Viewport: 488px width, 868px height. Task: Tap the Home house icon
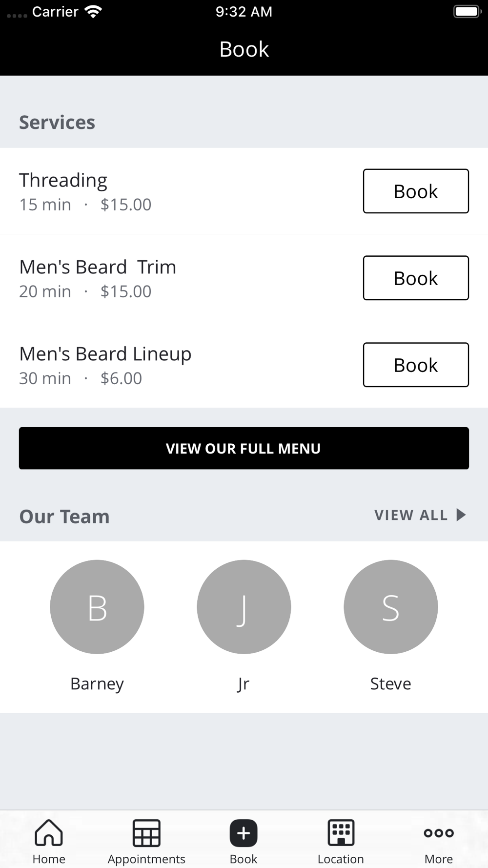tap(49, 832)
